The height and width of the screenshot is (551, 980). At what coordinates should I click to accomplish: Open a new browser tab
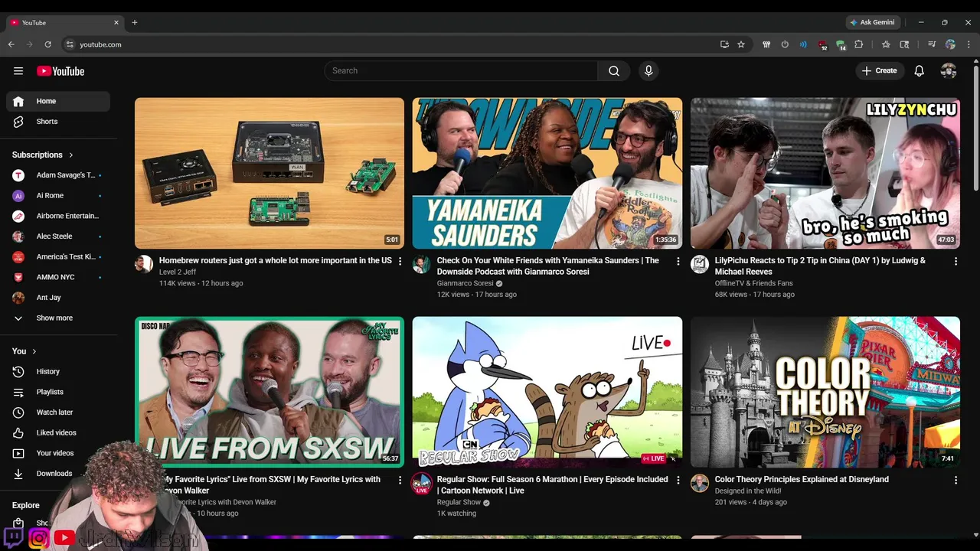[135, 22]
